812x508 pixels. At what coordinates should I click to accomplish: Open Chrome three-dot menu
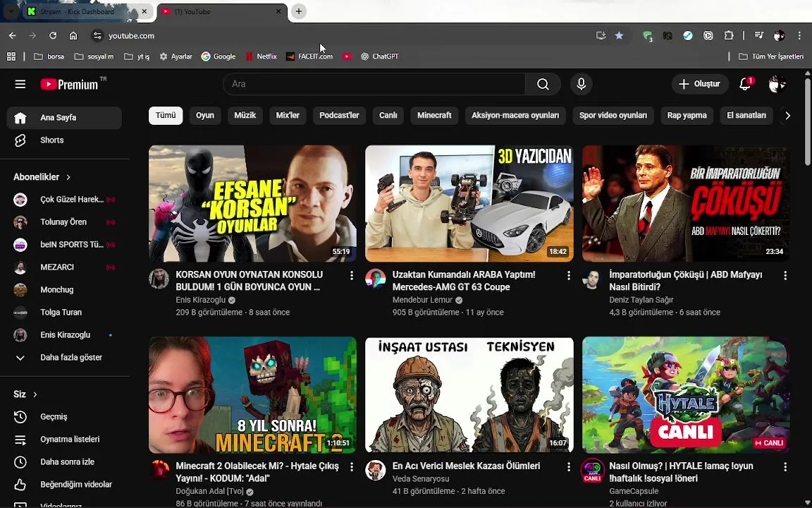799,36
